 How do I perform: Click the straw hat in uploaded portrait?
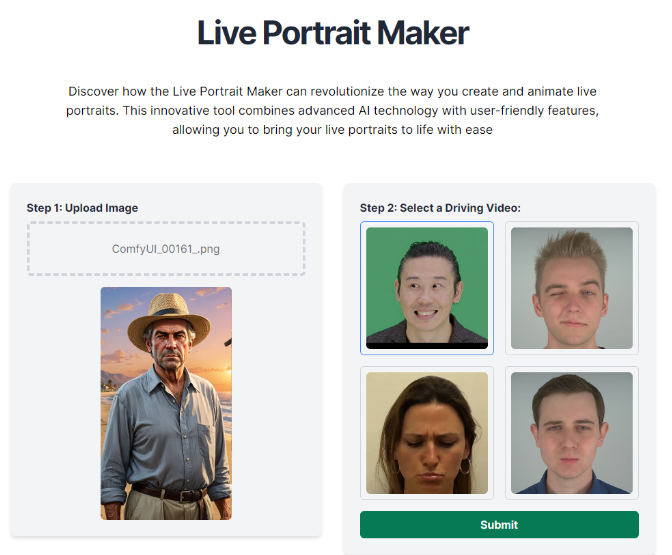169,317
